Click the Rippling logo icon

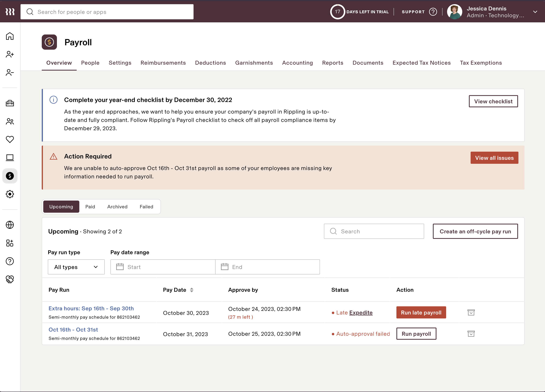pyautogui.click(x=10, y=12)
